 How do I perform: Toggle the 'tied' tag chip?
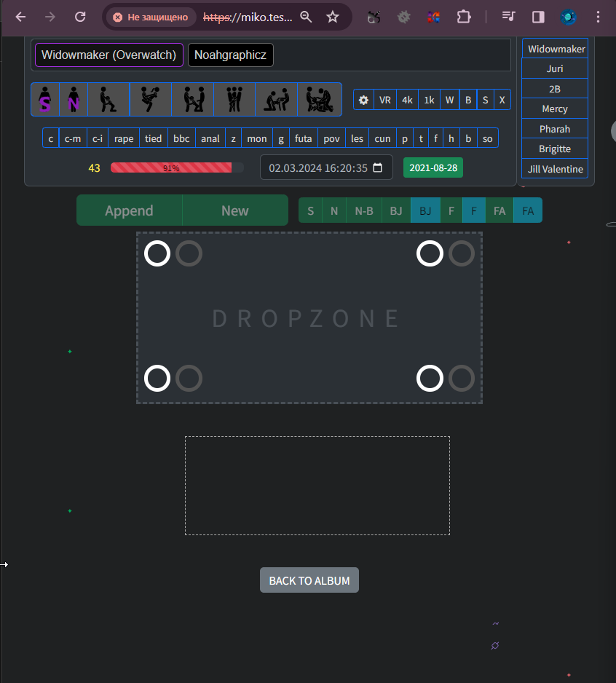click(154, 138)
